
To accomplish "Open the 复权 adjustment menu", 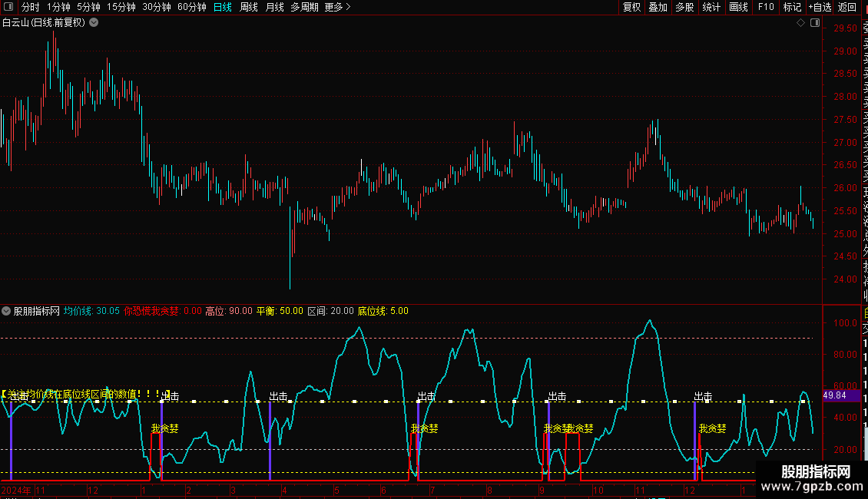I will tap(631, 7).
